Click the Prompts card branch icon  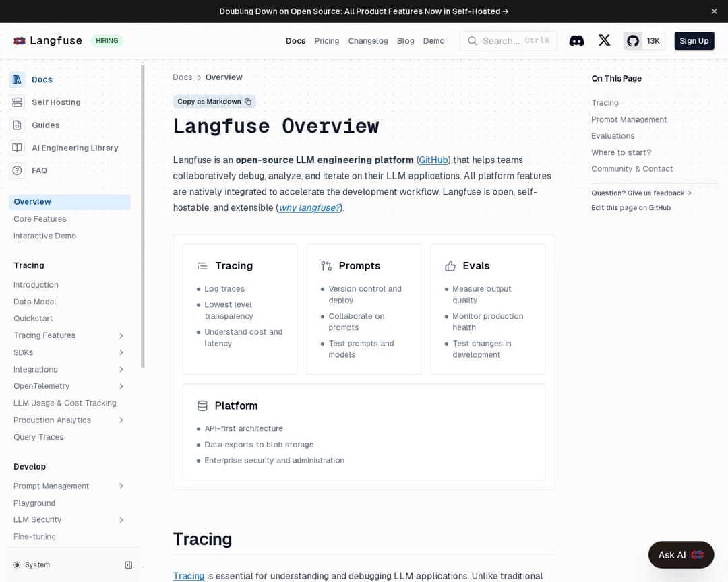point(326,266)
